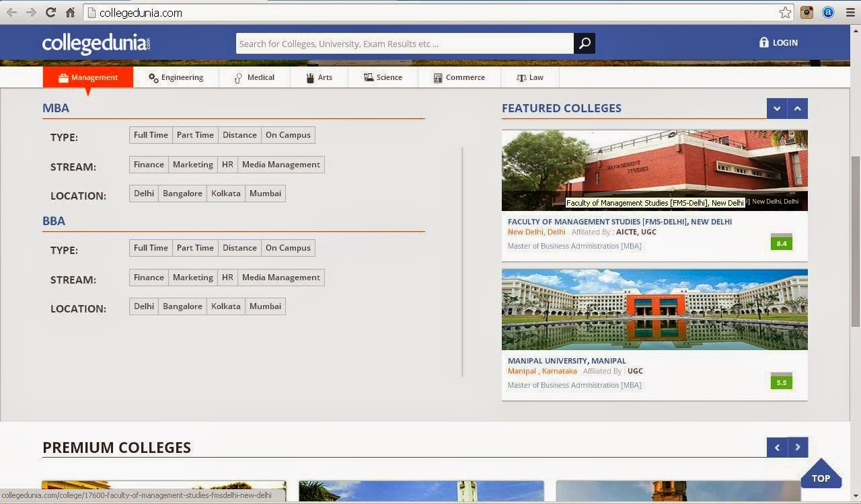Pick Distance under MBA type

coord(239,135)
